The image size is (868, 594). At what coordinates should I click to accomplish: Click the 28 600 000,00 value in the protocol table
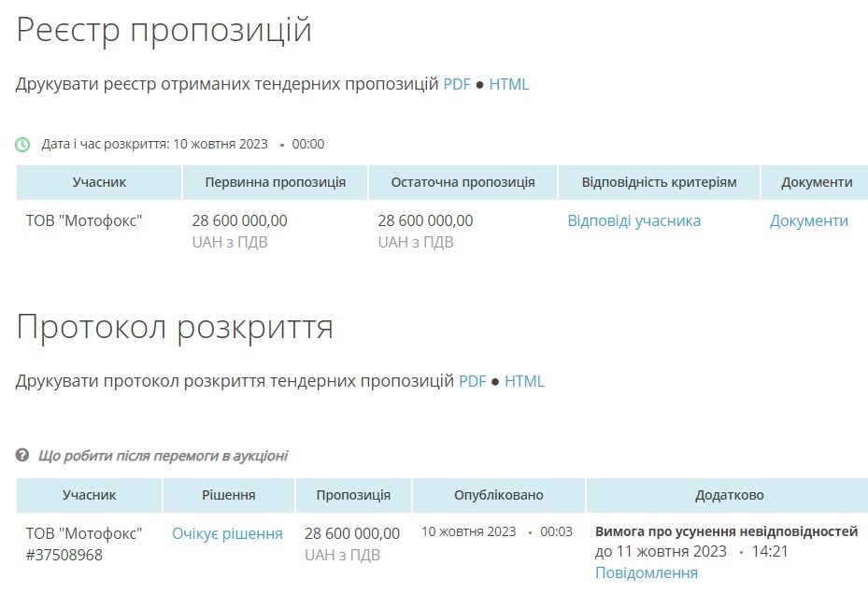(x=352, y=533)
